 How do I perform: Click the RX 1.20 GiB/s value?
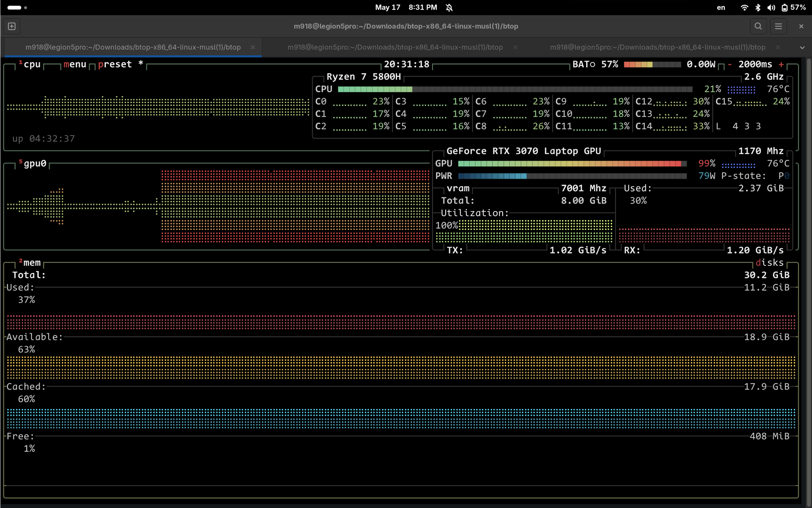tap(755, 250)
